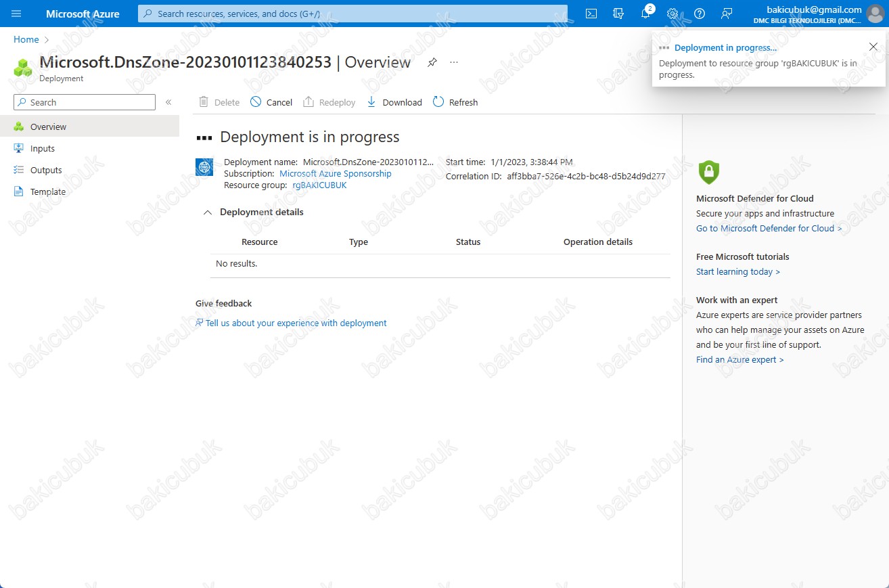The height and width of the screenshot is (588, 889).
Task: Go to Microsoft Defender for Cloud link
Action: click(x=769, y=229)
